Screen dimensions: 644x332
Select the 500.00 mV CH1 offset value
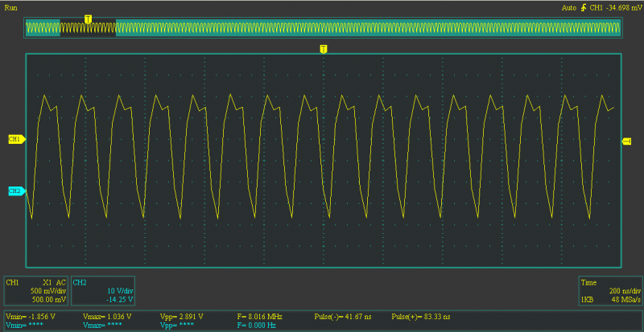pyautogui.click(x=49, y=300)
